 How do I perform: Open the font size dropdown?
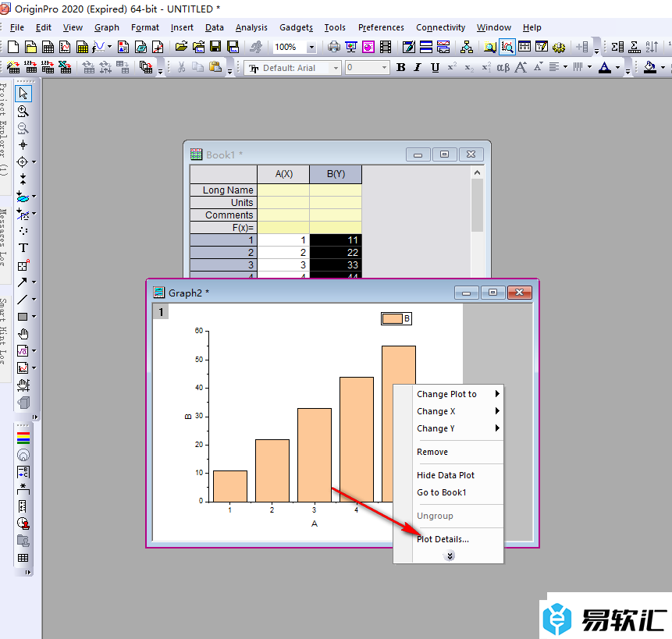384,68
